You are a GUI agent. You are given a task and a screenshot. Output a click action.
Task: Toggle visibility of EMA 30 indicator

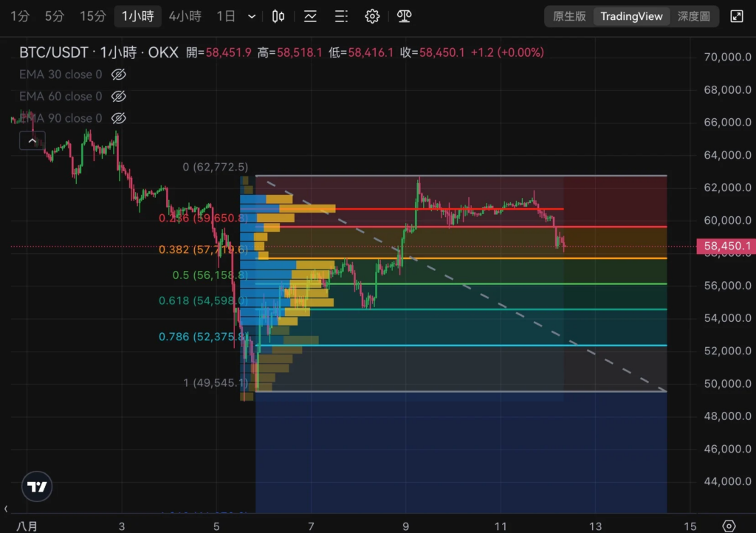tap(119, 75)
